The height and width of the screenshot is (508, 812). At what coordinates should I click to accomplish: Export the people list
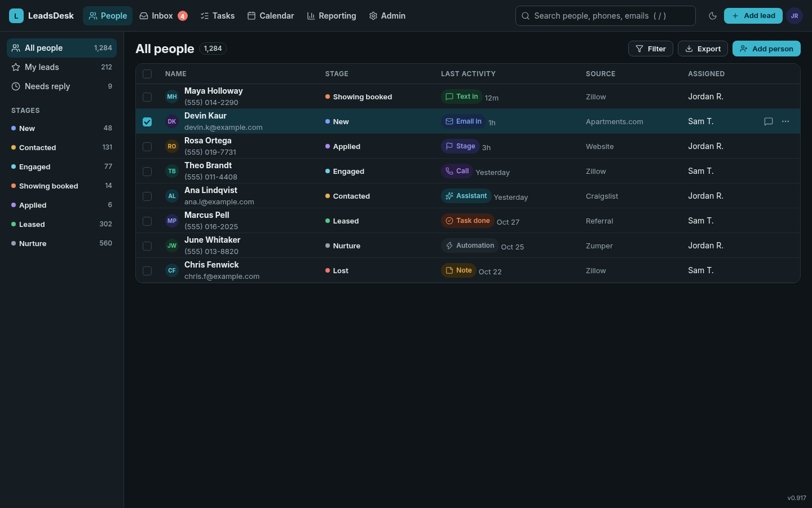pyautogui.click(x=703, y=49)
